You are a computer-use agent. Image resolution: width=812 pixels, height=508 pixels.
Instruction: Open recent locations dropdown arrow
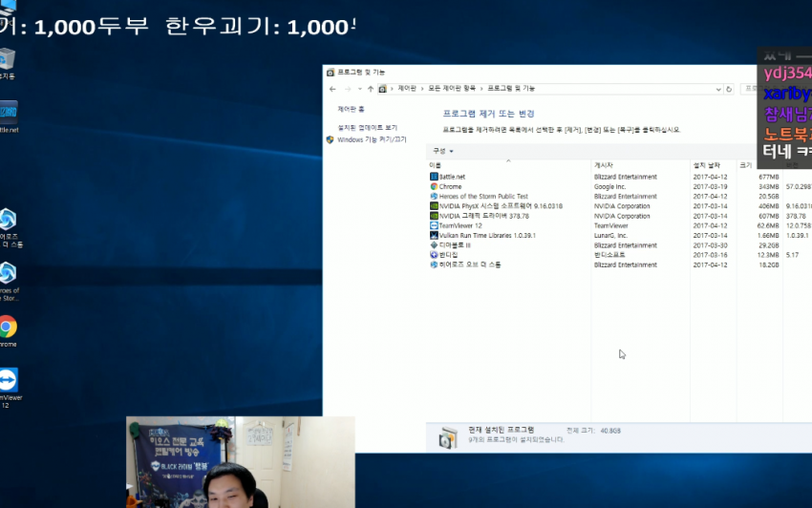(360, 89)
